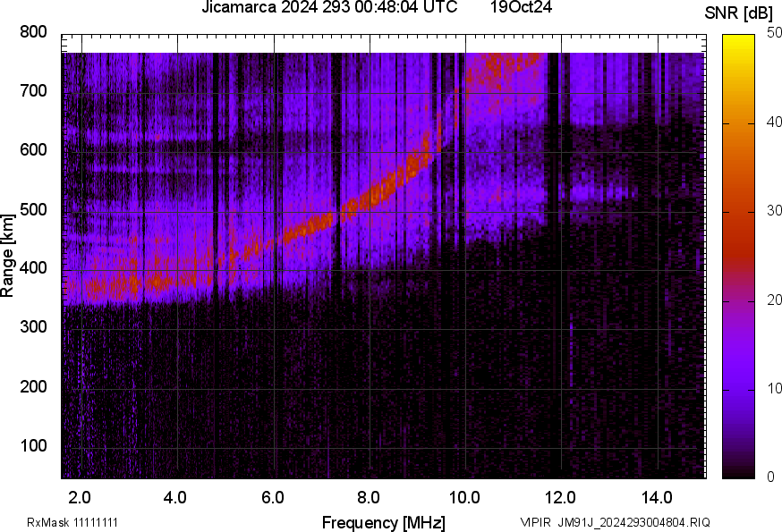Click the '8.0' frequency tick label
The image size is (782, 532).
coord(368,498)
